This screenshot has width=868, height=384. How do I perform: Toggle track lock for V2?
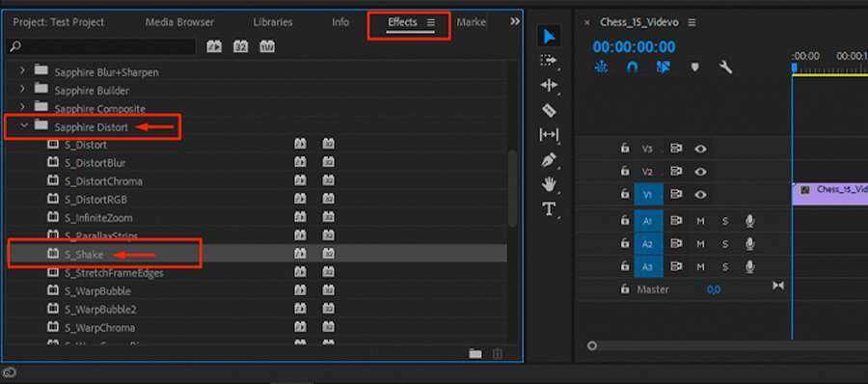click(624, 171)
